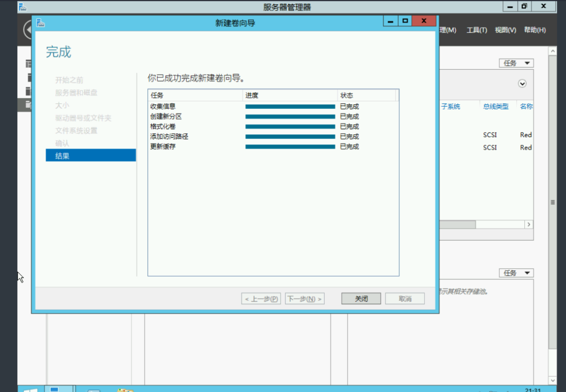The height and width of the screenshot is (392, 566).
Task: Open the 文件系统设置 wizard step
Action: (x=76, y=130)
